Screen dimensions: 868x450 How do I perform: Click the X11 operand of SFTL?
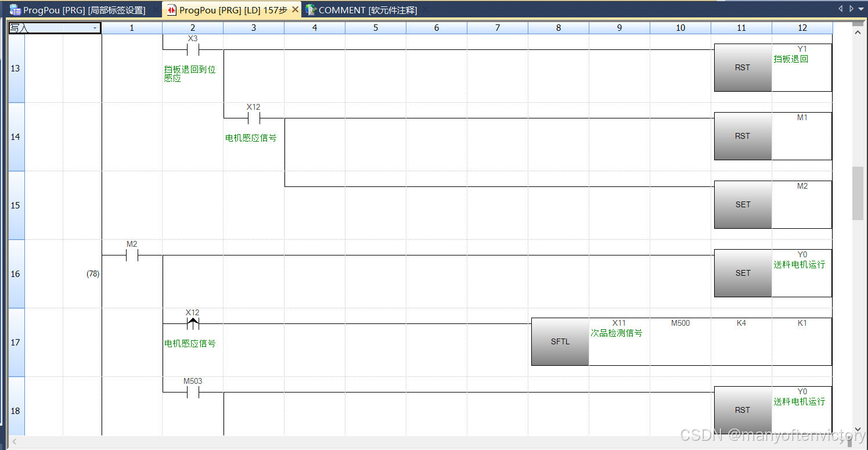(619, 323)
